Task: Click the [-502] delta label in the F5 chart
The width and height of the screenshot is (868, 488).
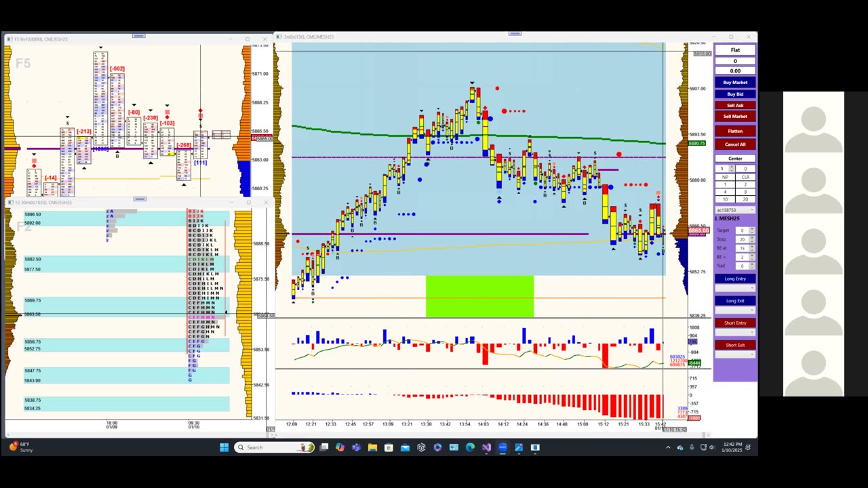Action: point(117,68)
